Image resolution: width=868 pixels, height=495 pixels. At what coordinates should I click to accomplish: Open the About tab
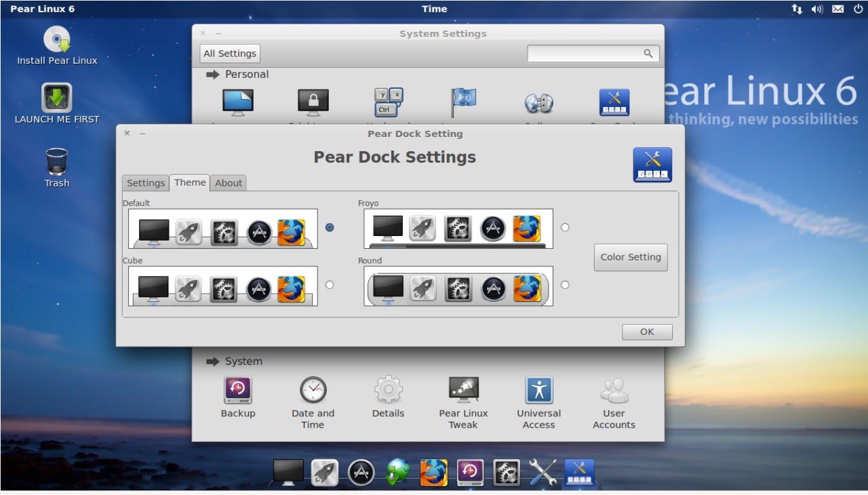(229, 183)
